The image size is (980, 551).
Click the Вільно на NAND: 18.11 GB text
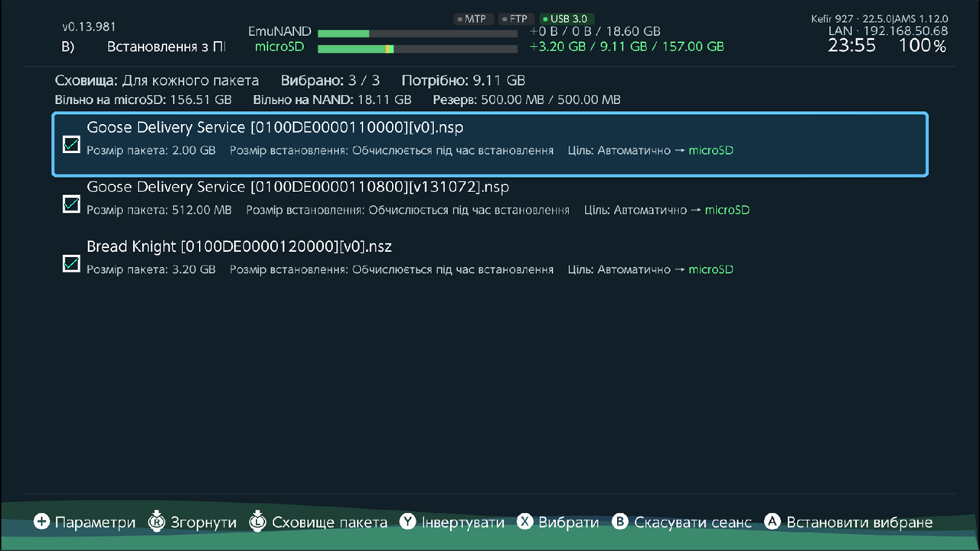(x=332, y=99)
